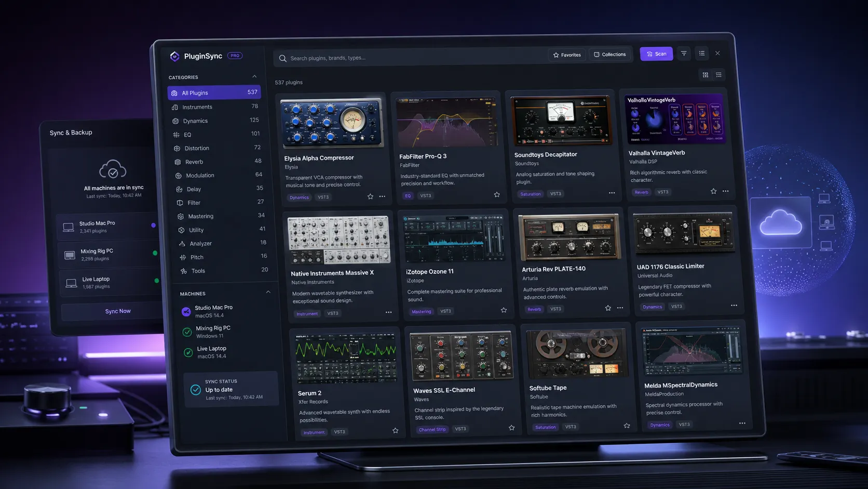Open the Utility category
The width and height of the screenshot is (868, 489).
222,229
